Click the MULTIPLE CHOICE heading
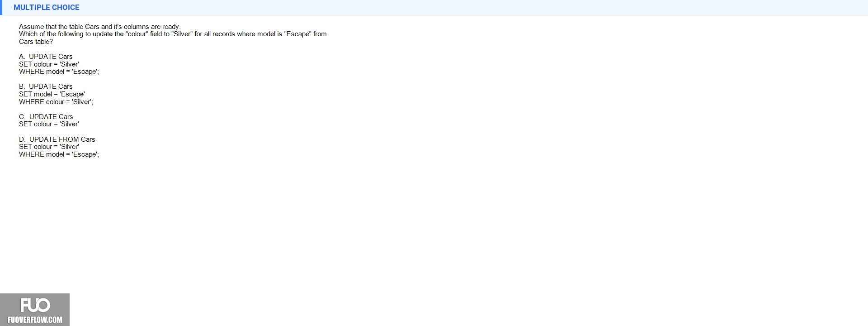The width and height of the screenshot is (868, 326). [46, 7]
